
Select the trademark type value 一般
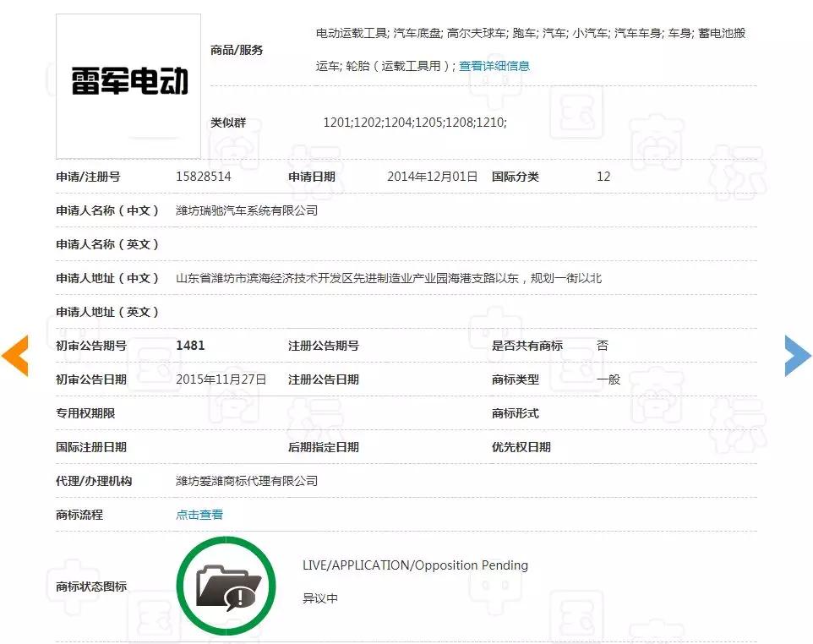[x=608, y=379]
